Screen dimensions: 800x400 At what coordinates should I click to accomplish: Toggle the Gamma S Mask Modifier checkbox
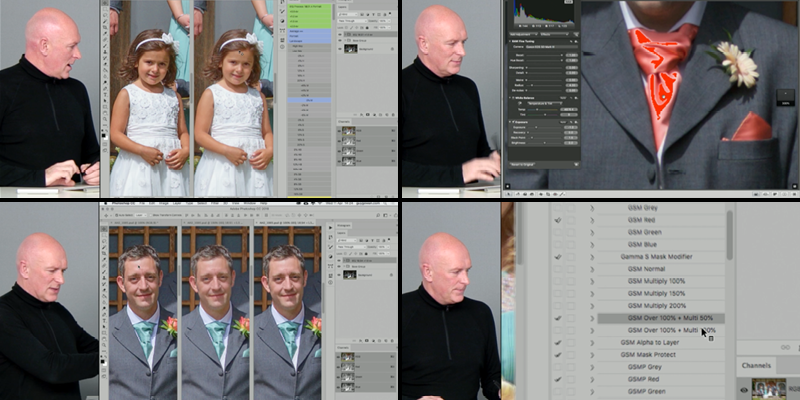(x=558, y=256)
